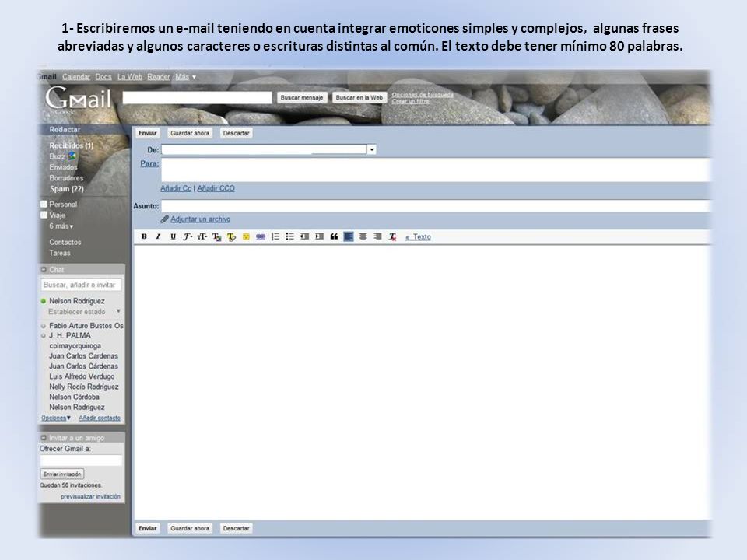
Task: Toggle bold formatting in the editor toolbar
Action: tap(144, 236)
